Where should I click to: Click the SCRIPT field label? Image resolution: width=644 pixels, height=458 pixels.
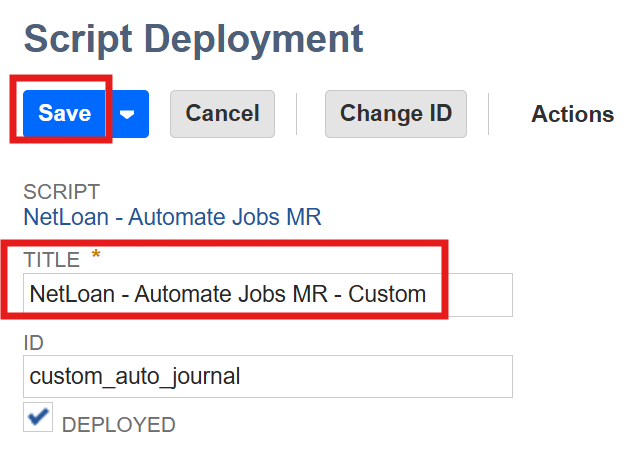click(62, 192)
